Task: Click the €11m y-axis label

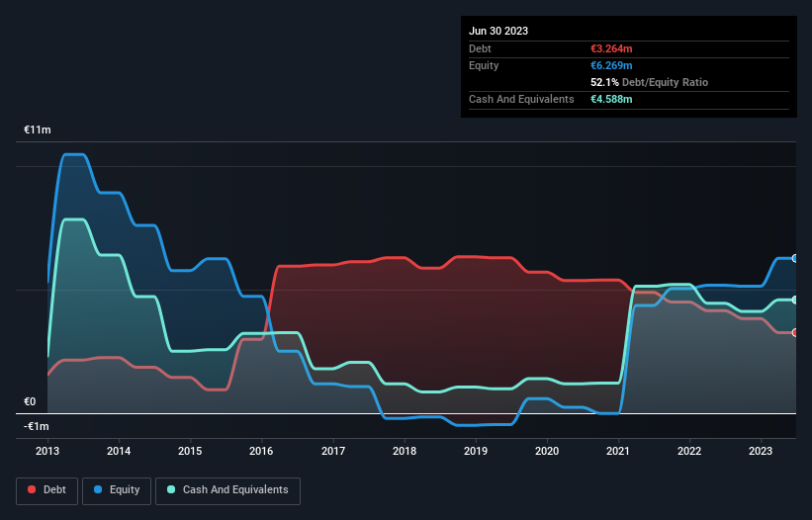Action: [x=38, y=130]
